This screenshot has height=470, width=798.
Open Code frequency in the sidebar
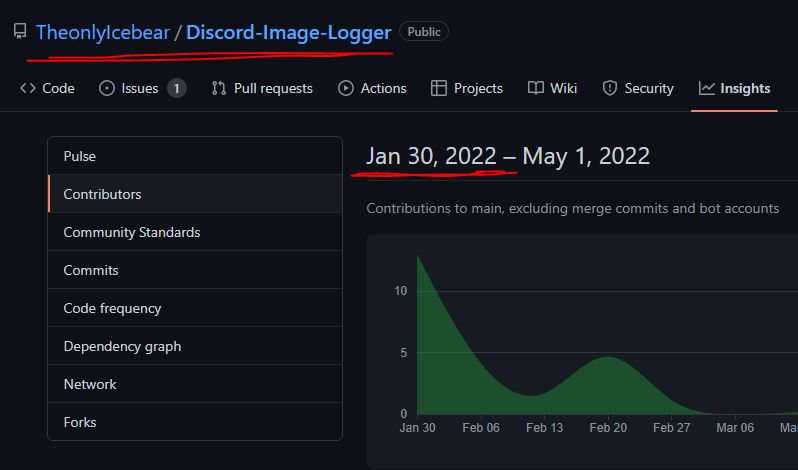(195, 308)
